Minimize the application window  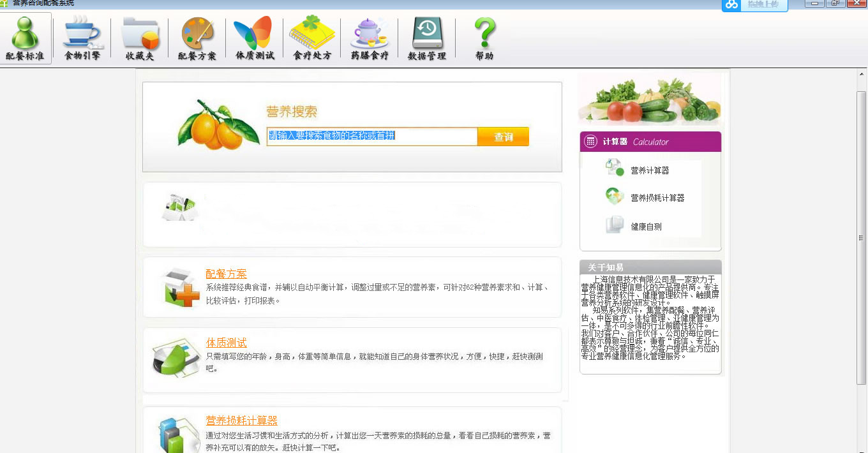point(814,4)
